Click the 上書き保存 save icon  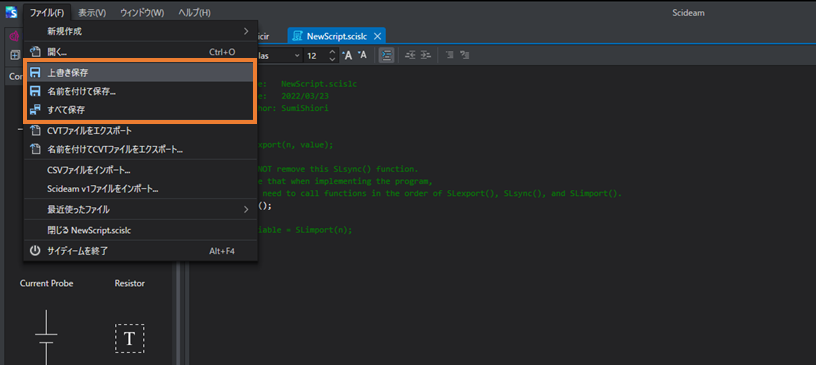[x=35, y=72]
